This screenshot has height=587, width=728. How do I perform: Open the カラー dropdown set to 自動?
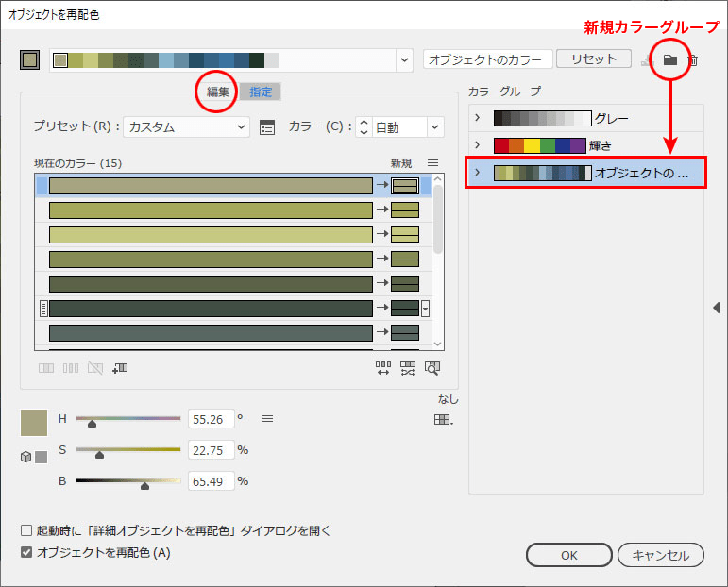(406, 126)
